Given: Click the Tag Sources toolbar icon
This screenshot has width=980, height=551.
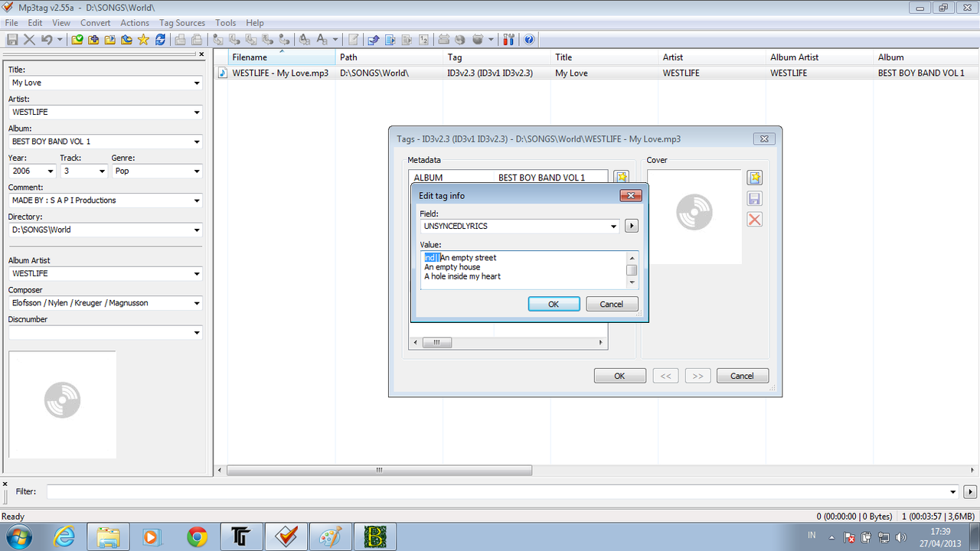Looking at the screenshot, I should click(477, 39).
